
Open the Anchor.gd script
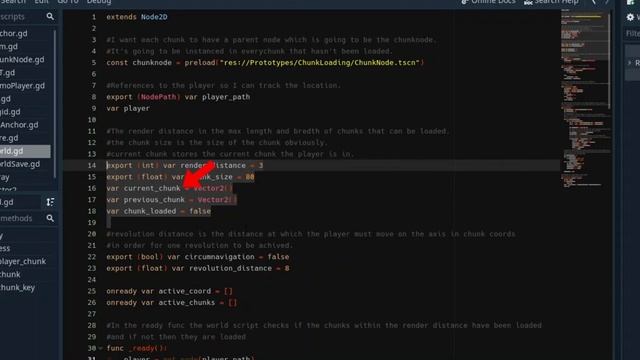19,125
